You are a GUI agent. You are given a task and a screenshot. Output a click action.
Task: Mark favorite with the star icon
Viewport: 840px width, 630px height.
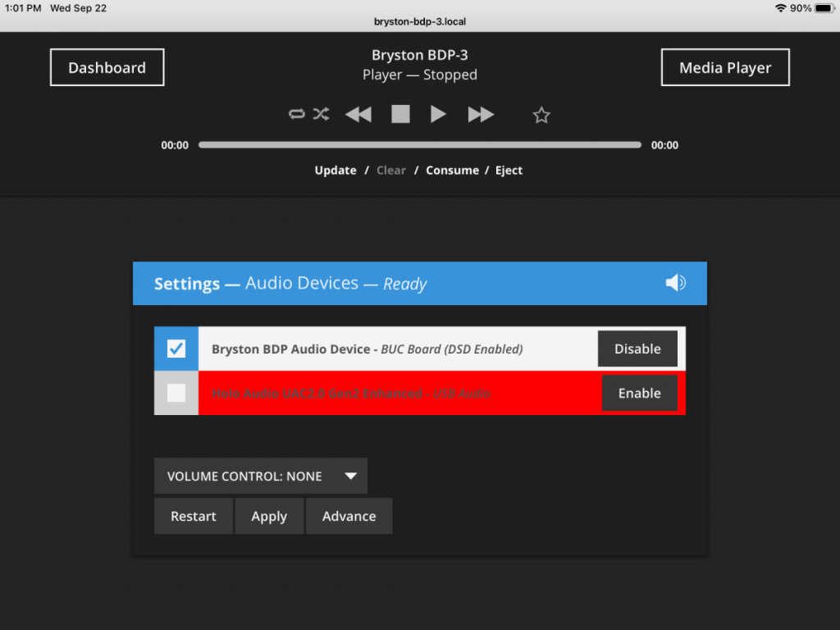tap(541, 115)
